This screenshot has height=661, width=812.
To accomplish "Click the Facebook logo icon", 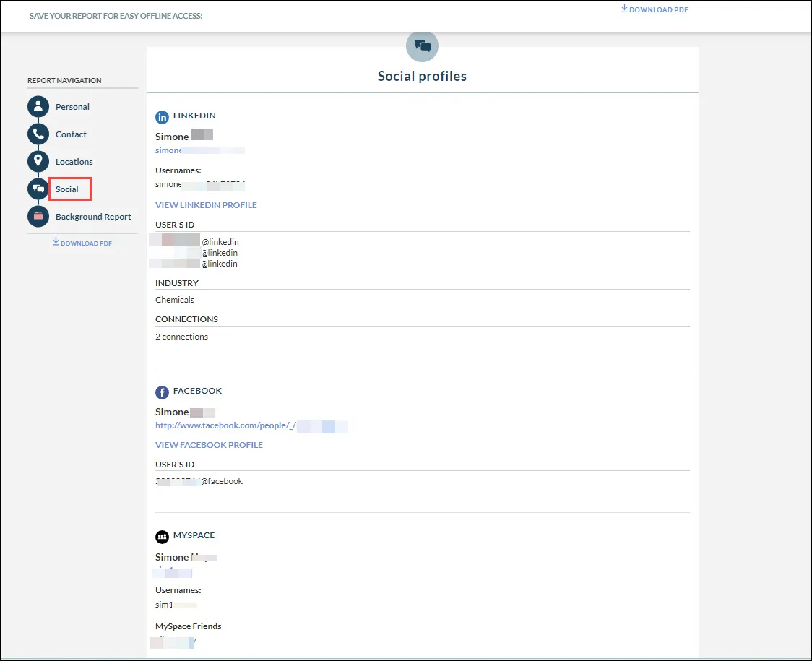I will pyautogui.click(x=162, y=392).
